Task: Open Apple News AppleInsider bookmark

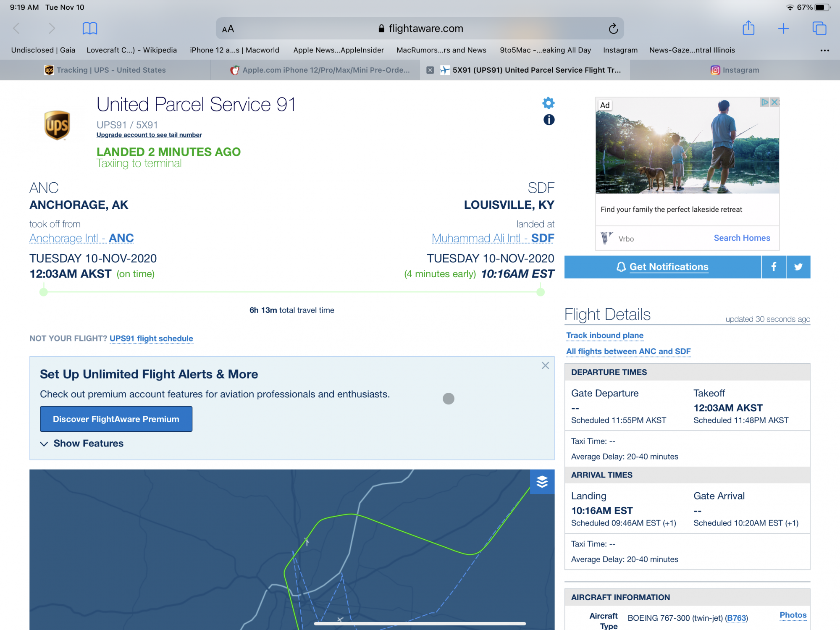Action: point(339,50)
